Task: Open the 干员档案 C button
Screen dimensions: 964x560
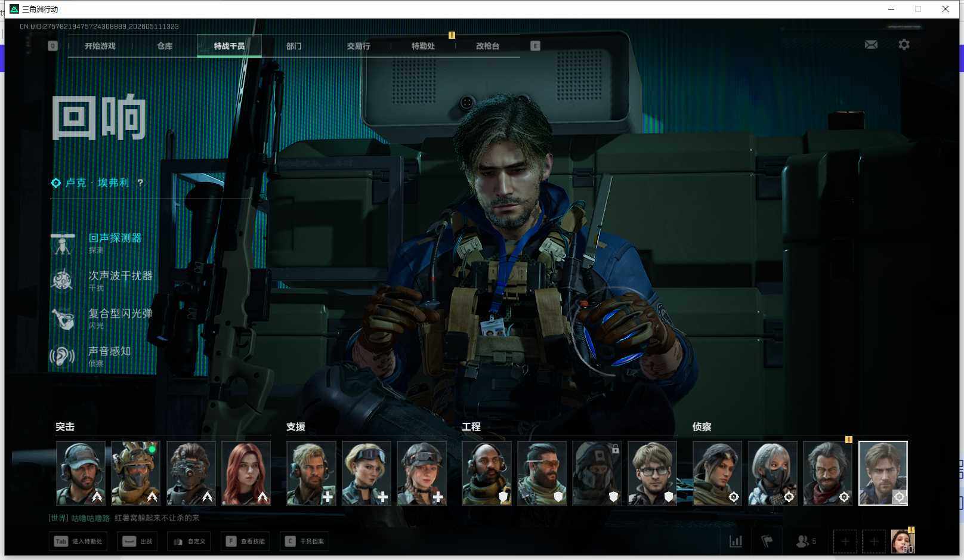Action: (304, 542)
